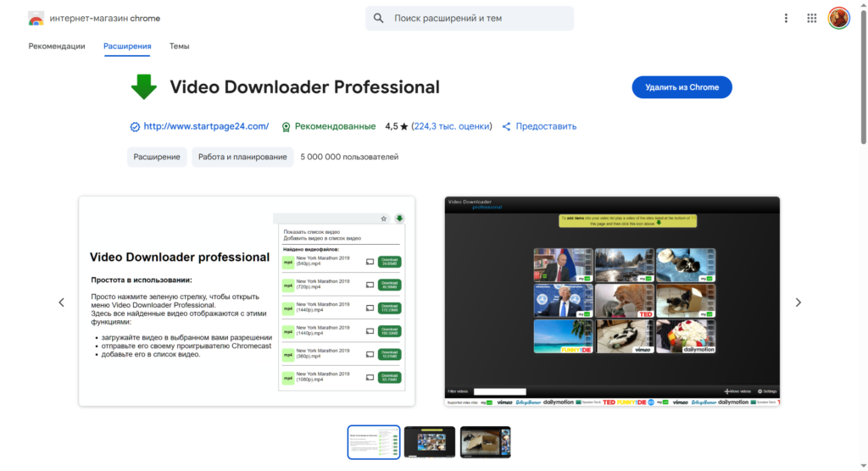This screenshot has width=868, height=471.
Task: Click the Рекомендованные label text
Action: [x=335, y=126]
